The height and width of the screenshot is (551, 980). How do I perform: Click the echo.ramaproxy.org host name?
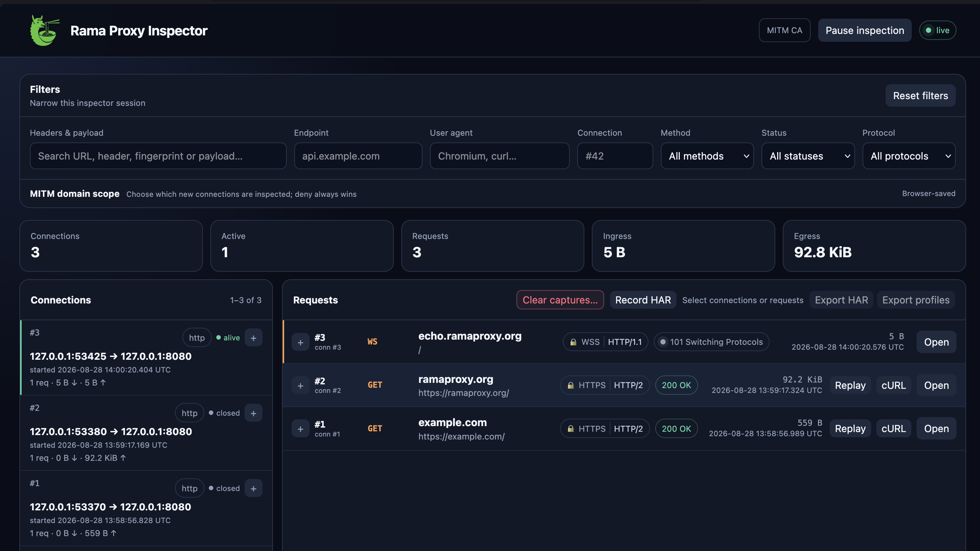(470, 336)
